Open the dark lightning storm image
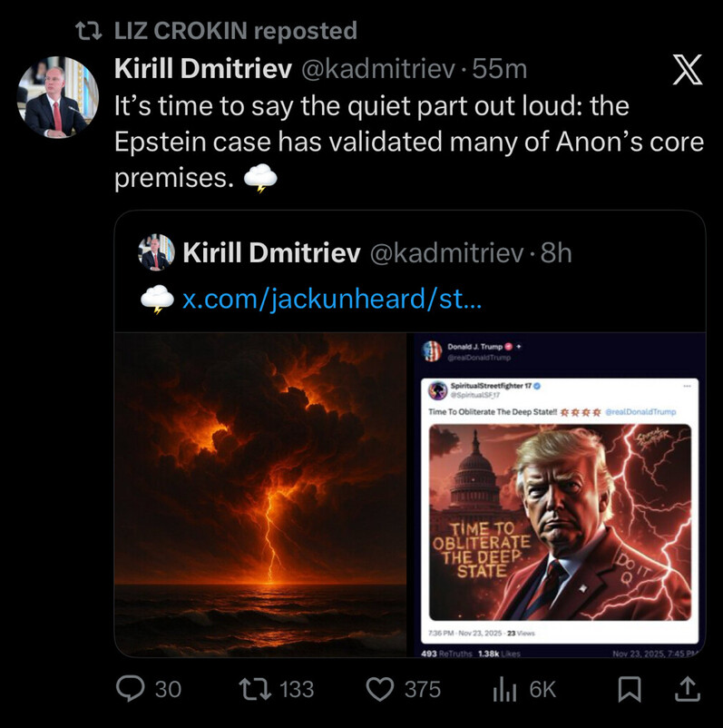The width and height of the screenshot is (723, 728). tap(260, 493)
